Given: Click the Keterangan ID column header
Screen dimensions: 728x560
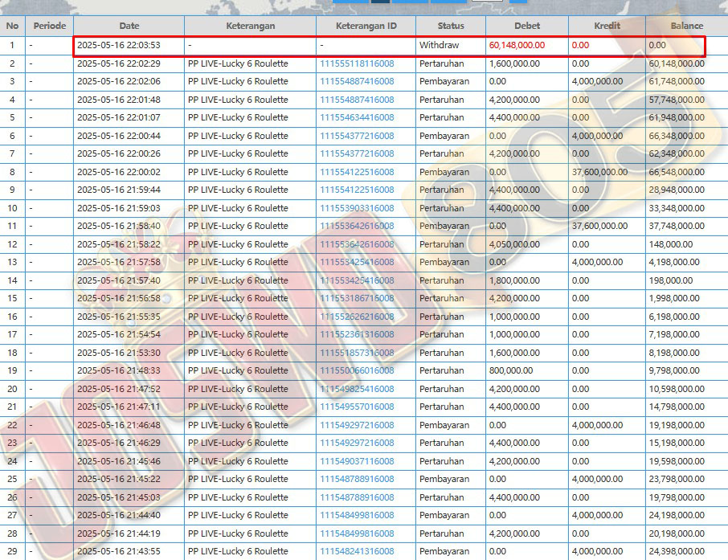Looking at the screenshot, I should click(x=366, y=26).
